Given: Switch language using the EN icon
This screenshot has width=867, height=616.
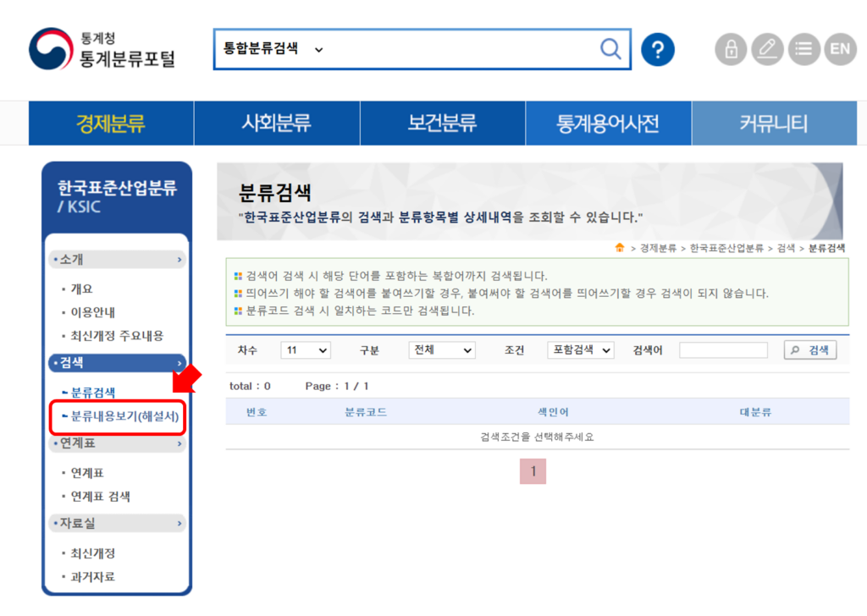Looking at the screenshot, I should click(840, 49).
